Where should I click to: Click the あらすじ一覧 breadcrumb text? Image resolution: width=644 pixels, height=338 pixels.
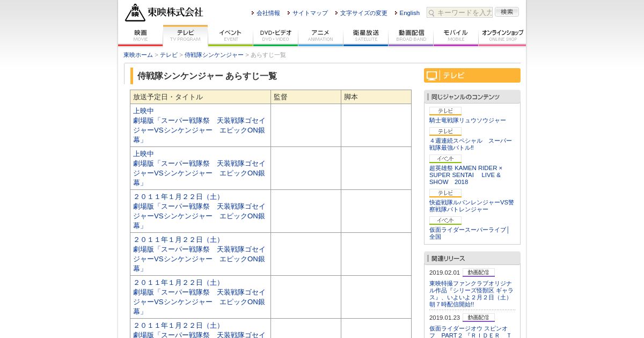(x=268, y=55)
